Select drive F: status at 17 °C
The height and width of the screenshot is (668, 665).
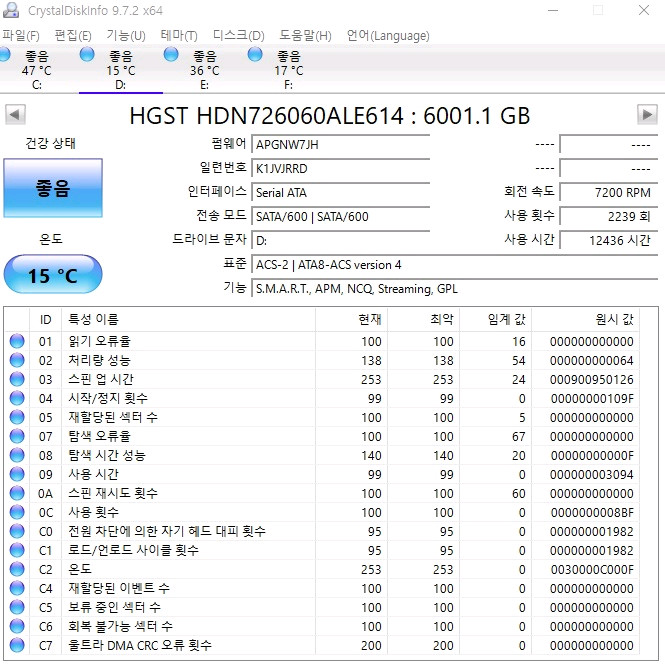pos(288,69)
